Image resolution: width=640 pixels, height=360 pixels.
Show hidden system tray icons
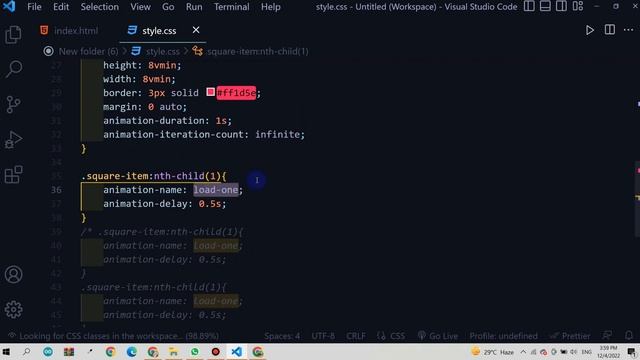[523, 352]
